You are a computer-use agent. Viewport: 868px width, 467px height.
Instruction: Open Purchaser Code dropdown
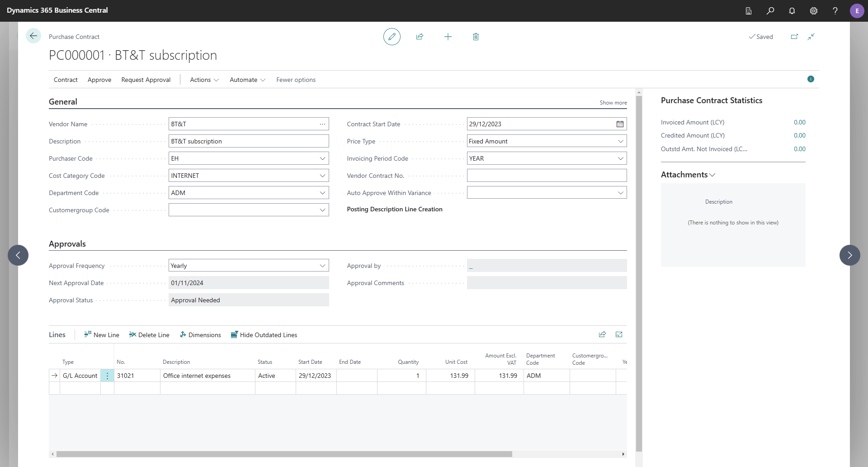coord(322,158)
